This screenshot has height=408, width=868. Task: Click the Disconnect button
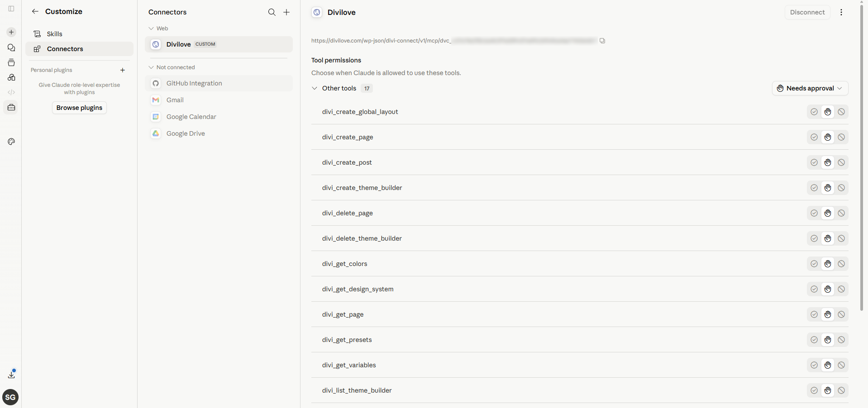pyautogui.click(x=807, y=12)
